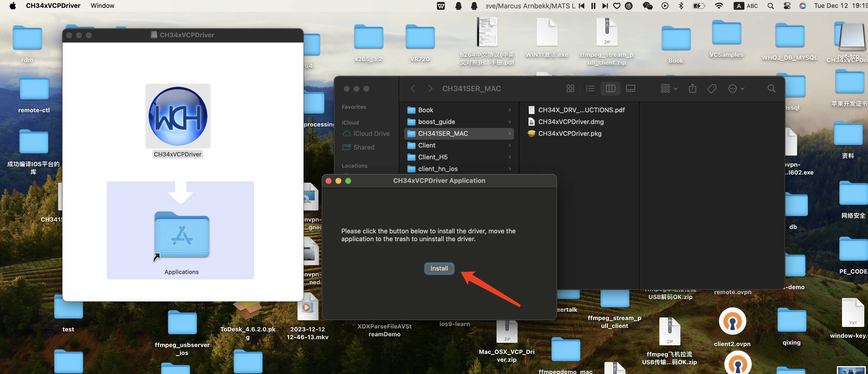Click the WPS icon in menu bar
868x374 pixels.
(x=441, y=6)
